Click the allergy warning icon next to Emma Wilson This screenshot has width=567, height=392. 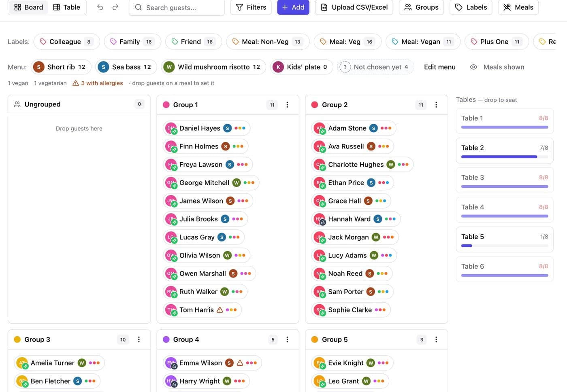[240, 363]
